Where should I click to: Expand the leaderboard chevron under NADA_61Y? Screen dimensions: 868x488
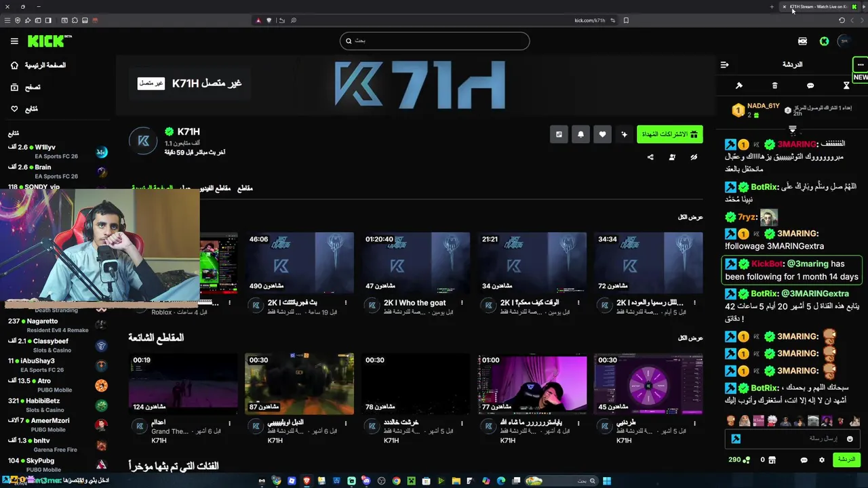coord(792,129)
